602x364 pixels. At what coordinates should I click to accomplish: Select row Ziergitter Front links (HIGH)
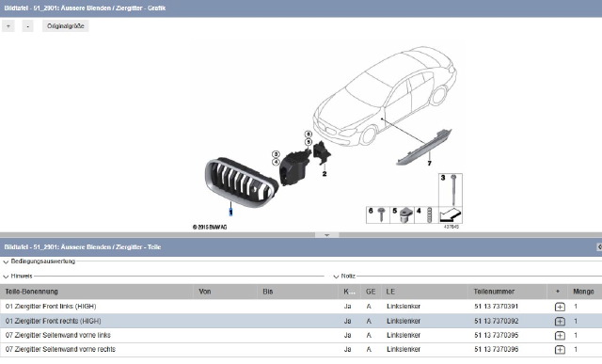click(301, 307)
